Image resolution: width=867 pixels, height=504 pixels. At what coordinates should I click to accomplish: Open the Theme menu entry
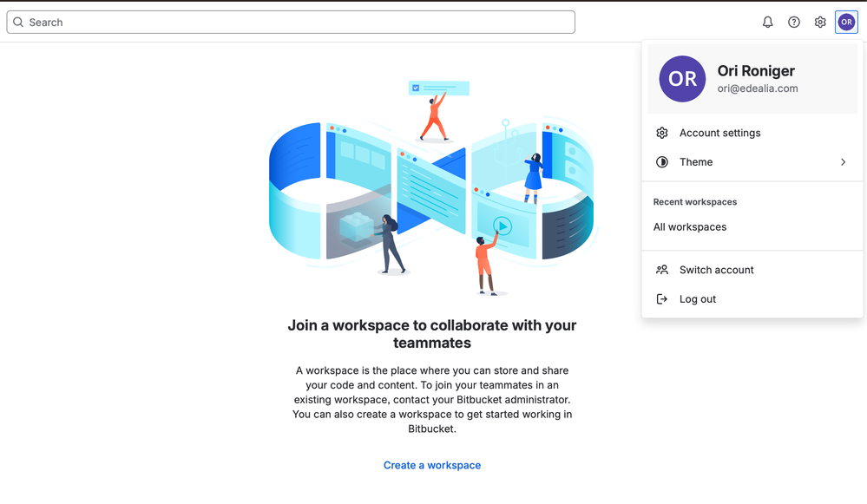point(752,162)
